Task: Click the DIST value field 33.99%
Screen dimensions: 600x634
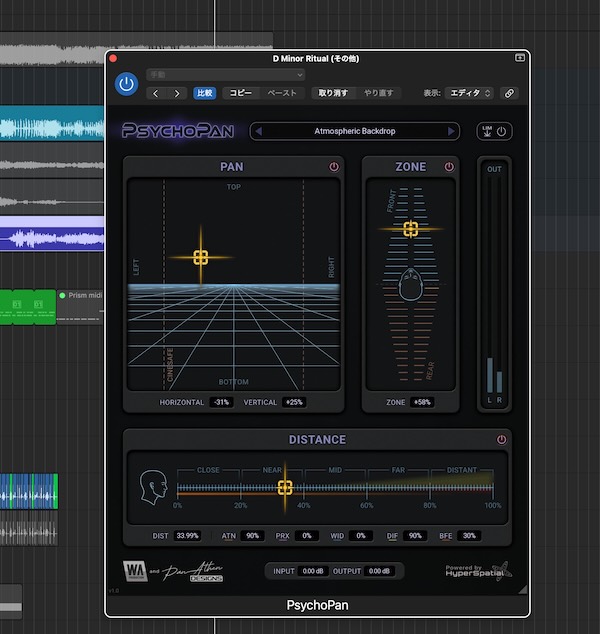Action: [x=187, y=536]
